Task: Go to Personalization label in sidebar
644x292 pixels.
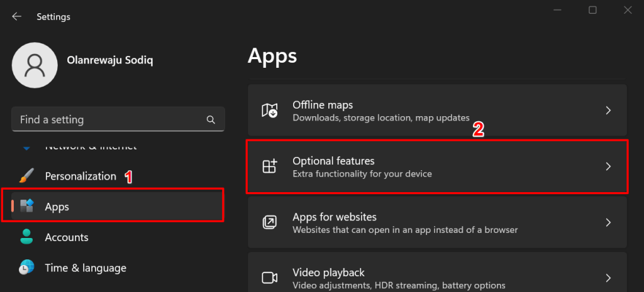Action: [x=80, y=176]
